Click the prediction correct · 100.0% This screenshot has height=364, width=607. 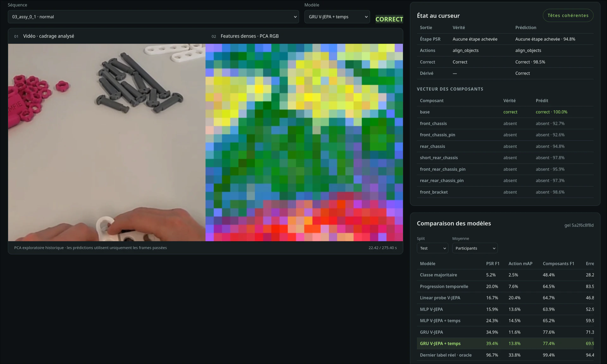tap(551, 112)
